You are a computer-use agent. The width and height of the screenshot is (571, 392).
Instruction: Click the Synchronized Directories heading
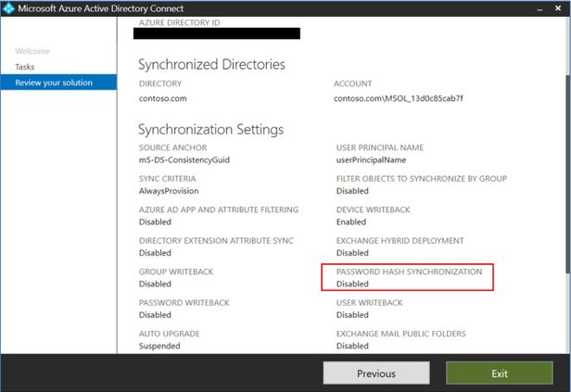[211, 65]
